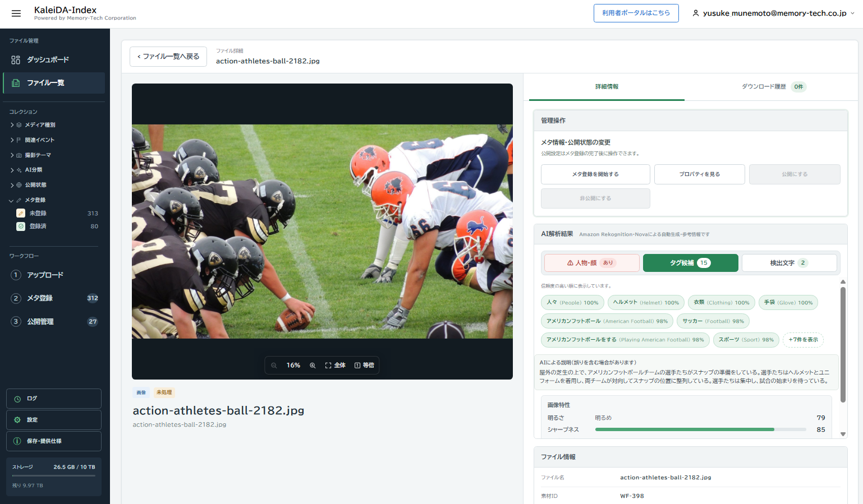Click the zoom in magnifier icon
The image size is (863, 504).
[313, 366]
